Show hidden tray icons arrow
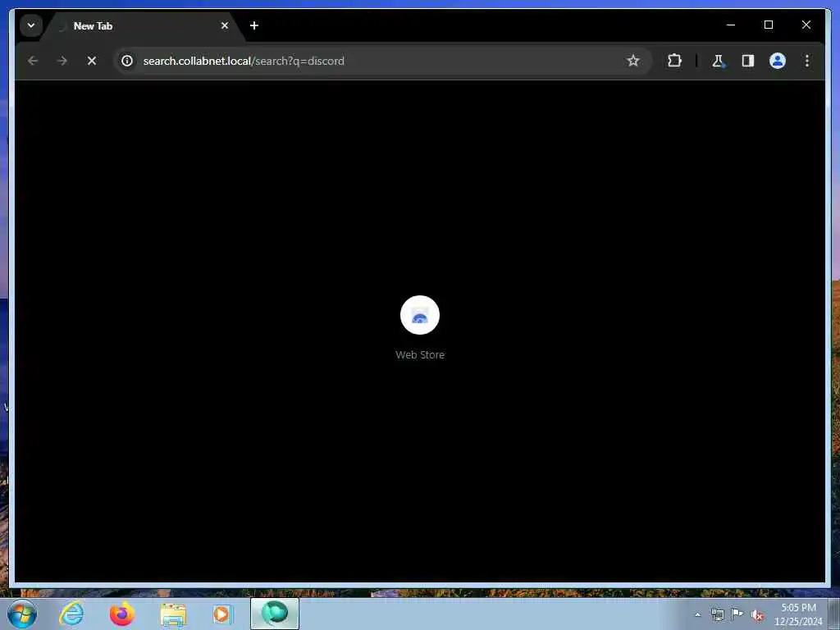The width and height of the screenshot is (840, 630). (x=697, y=614)
